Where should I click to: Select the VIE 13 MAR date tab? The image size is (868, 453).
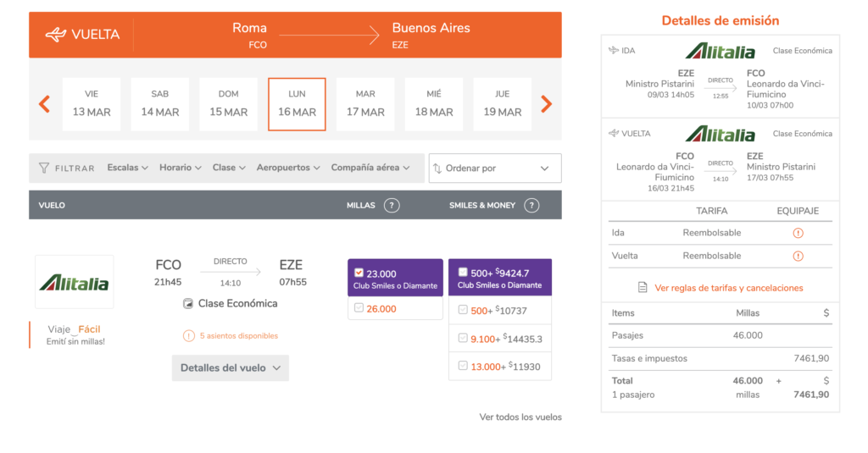[92, 104]
